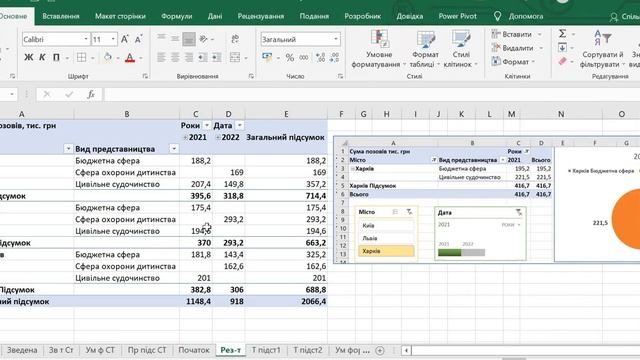
Task: Switch to the Зведена sheet
Action: click(x=22, y=350)
